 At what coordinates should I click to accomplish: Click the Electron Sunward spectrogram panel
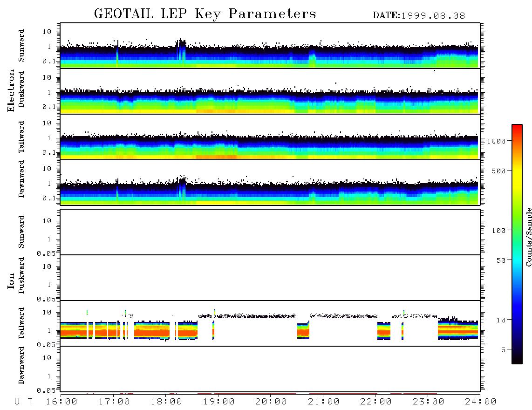click(x=270, y=46)
